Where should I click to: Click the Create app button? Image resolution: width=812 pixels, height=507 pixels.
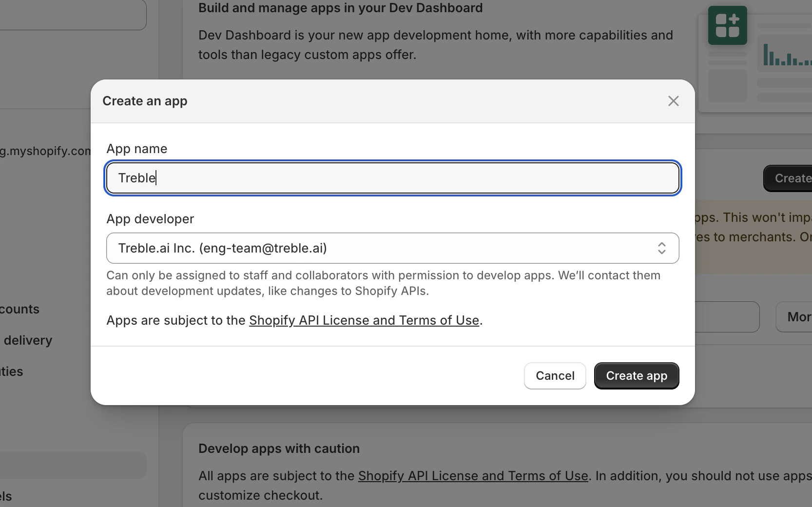point(637,376)
